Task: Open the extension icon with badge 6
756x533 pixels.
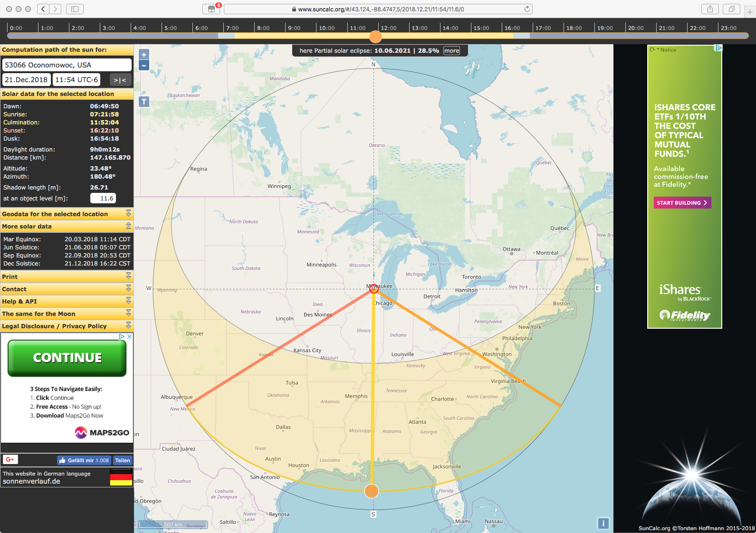Action: [x=212, y=9]
